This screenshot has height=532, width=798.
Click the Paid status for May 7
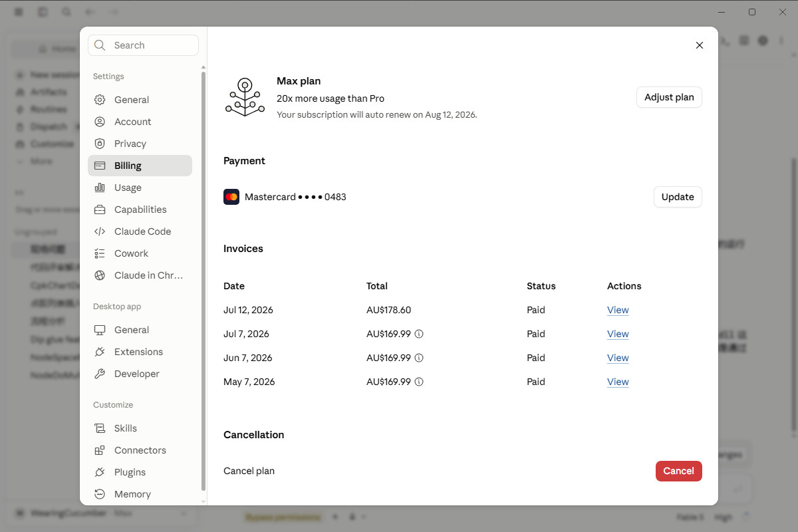tap(536, 382)
